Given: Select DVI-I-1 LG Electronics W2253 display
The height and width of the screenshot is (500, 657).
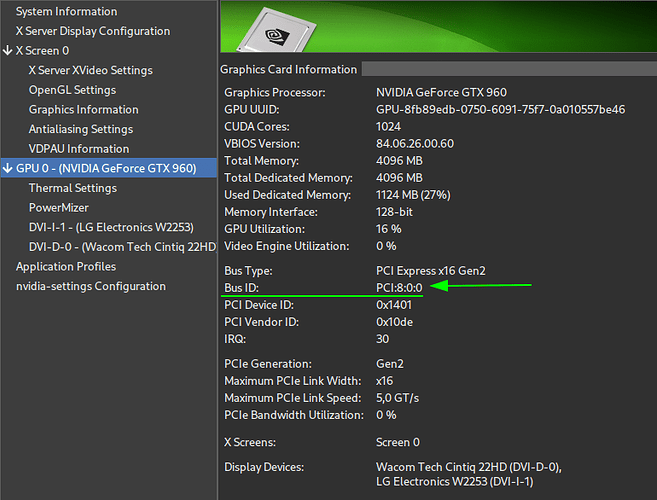Looking at the screenshot, I should click(x=111, y=228).
